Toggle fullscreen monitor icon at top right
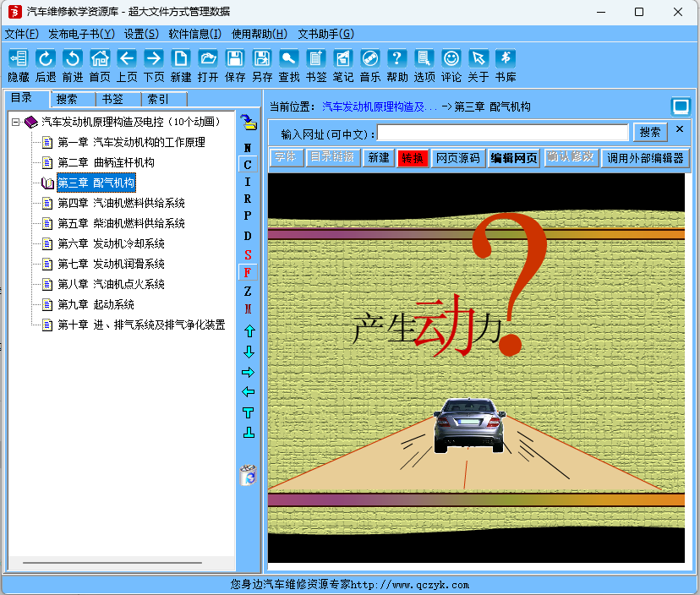 pos(681,106)
